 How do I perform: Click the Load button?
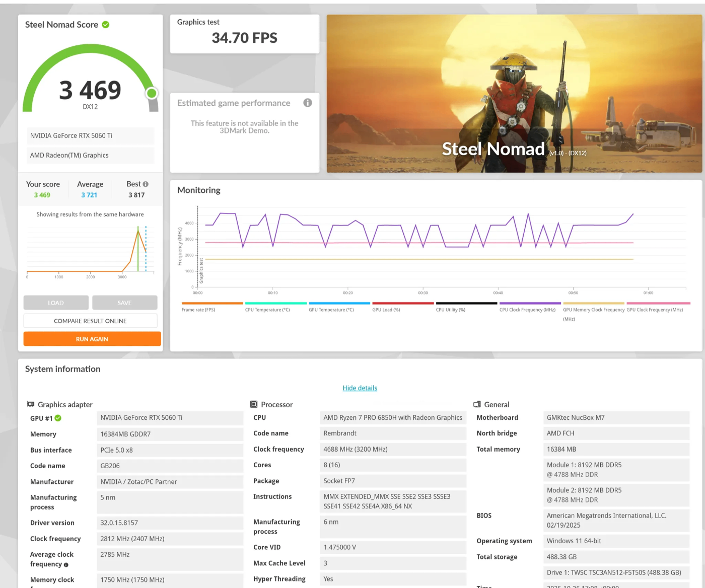[x=56, y=303]
